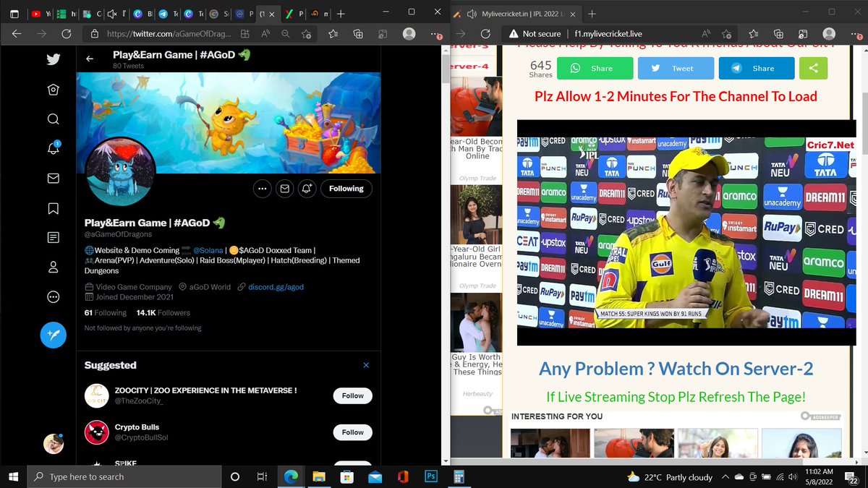Image resolution: width=868 pixels, height=488 pixels.
Task: Open Twitter notifications bell in sidebar
Action: click(53, 148)
